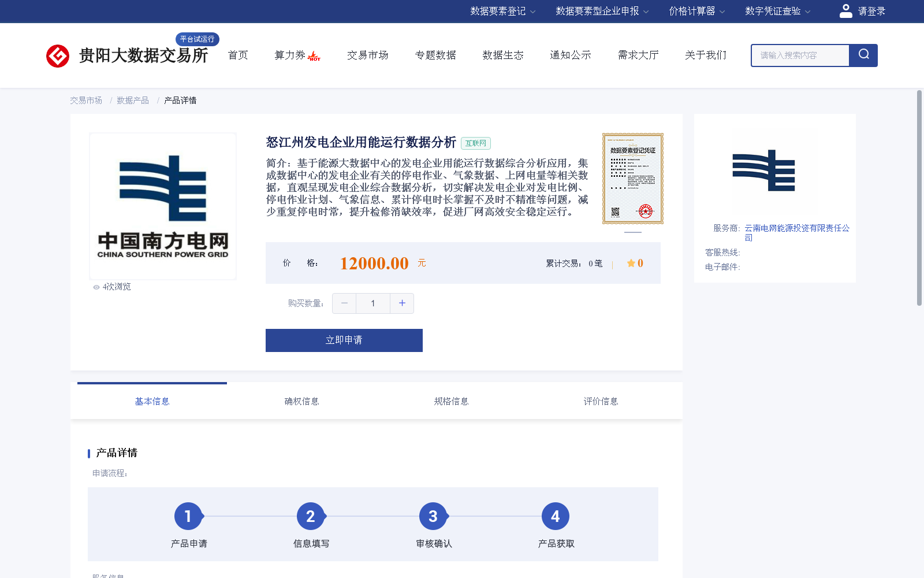This screenshot has height=578, width=924.
Task: Open the 首页 menu item
Action: pyautogui.click(x=238, y=55)
